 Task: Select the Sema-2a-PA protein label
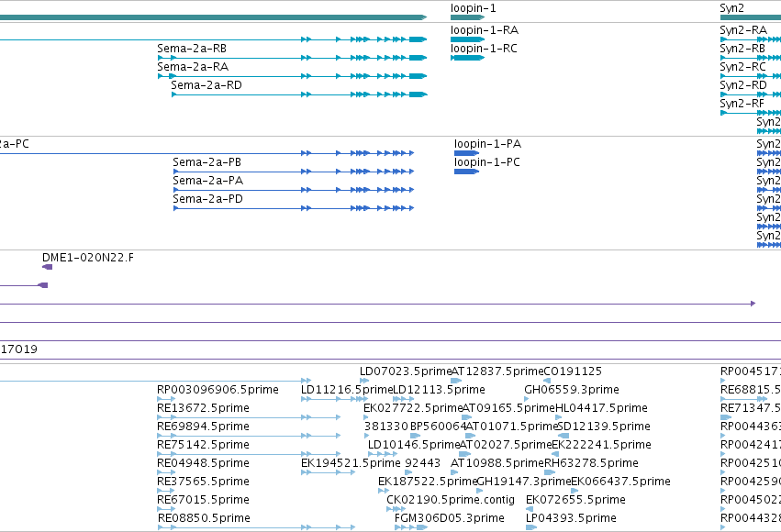(x=207, y=181)
